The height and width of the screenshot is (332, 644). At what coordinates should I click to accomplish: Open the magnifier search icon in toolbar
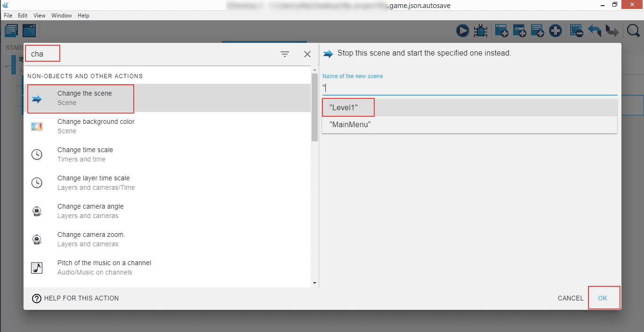633,31
